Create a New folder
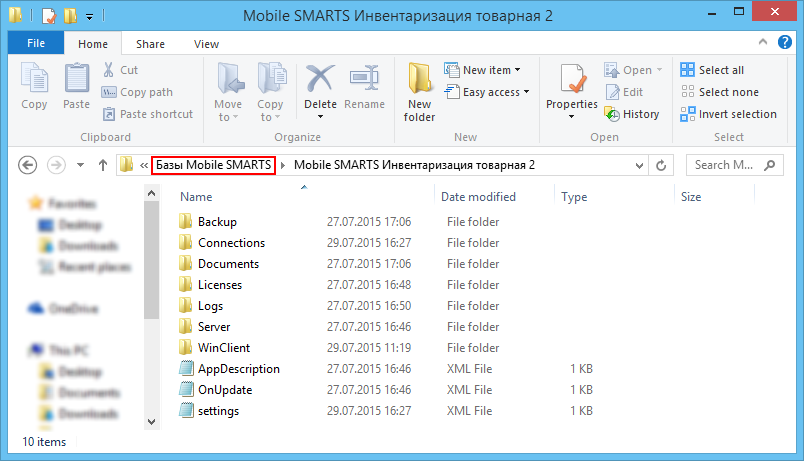 [x=419, y=92]
